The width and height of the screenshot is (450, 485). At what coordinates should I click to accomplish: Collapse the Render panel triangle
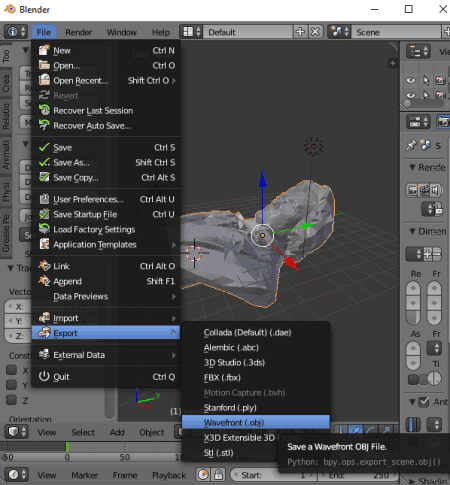pyautogui.click(x=413, y=167)
